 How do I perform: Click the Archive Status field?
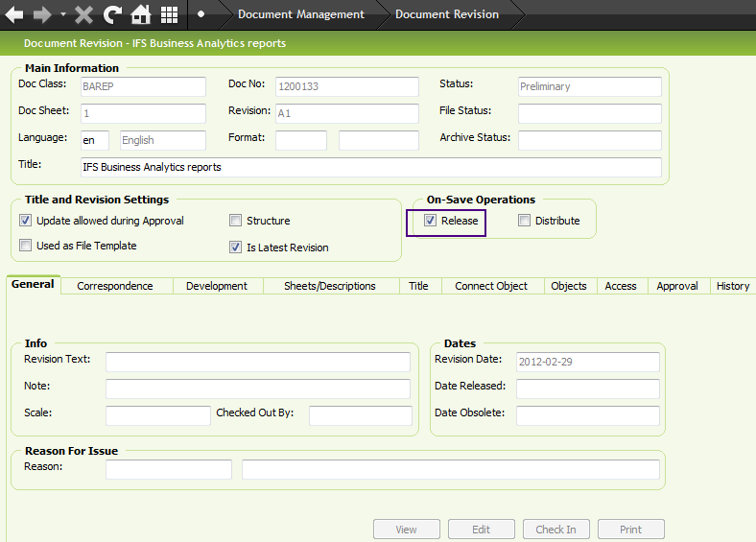click(590, 140)
